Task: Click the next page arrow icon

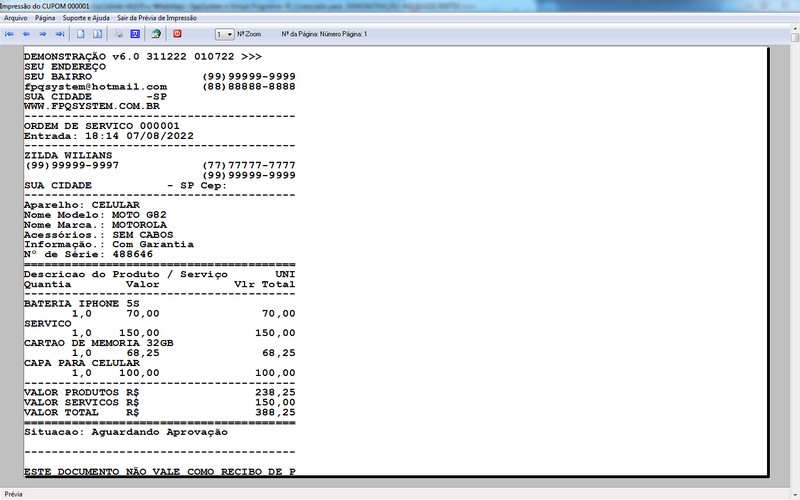Action: tap(43, 34)
